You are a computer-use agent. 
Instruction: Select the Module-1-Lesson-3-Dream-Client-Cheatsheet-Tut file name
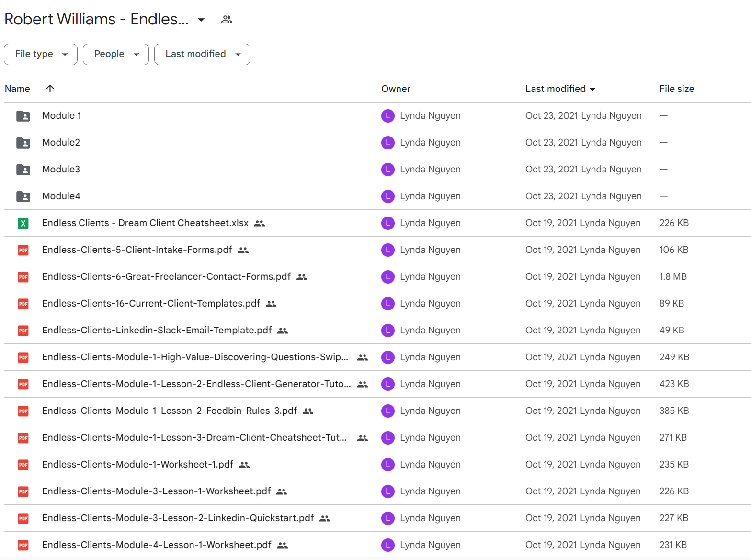(194, 437)
